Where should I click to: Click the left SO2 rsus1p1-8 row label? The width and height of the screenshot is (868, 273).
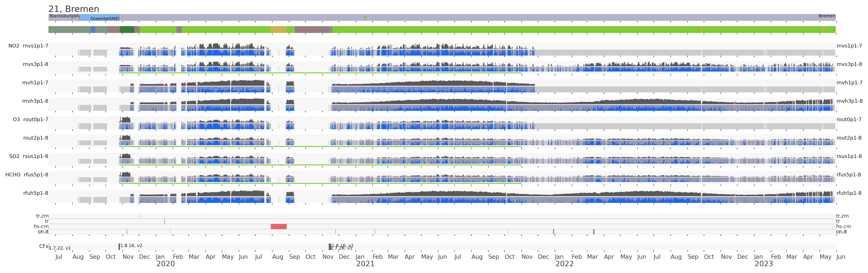(28, 156)
